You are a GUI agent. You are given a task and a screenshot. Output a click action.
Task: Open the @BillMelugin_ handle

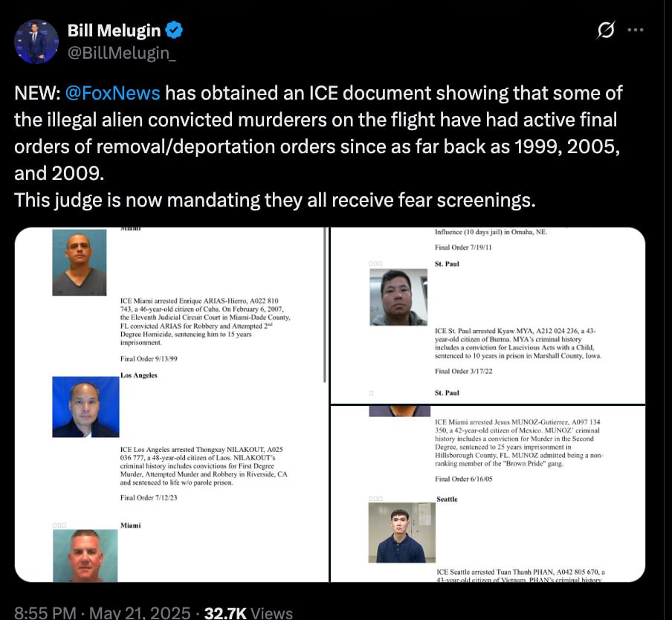pyautogui.click(x=122, y=53)
